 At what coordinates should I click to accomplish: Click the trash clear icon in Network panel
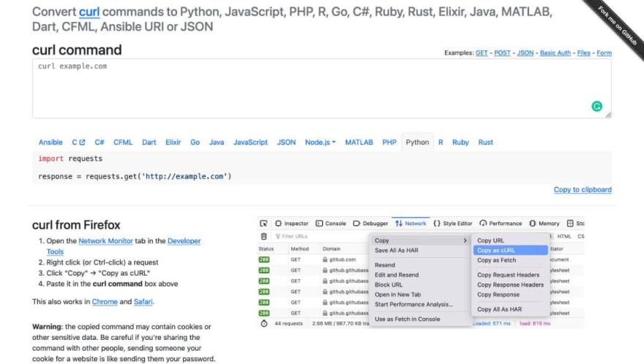pyautogui.click(x=263, y=236)
